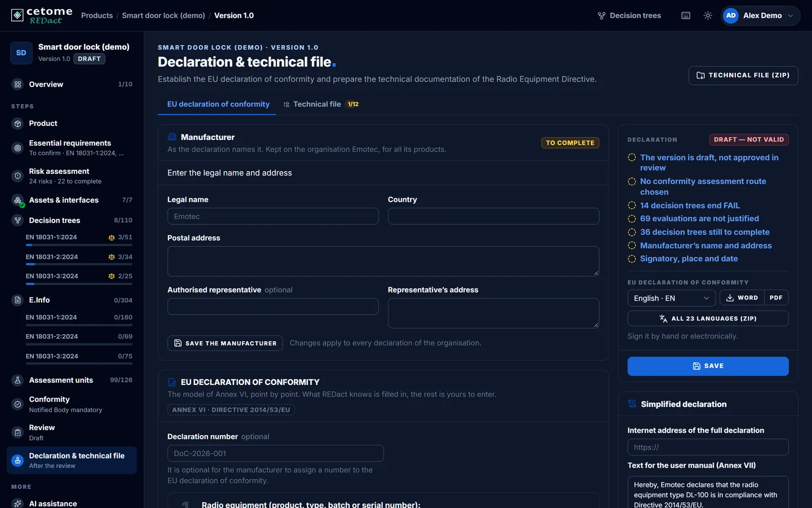Download the declaration as PDF
This screenshot has width=812, height=508.
coord(776,298)
